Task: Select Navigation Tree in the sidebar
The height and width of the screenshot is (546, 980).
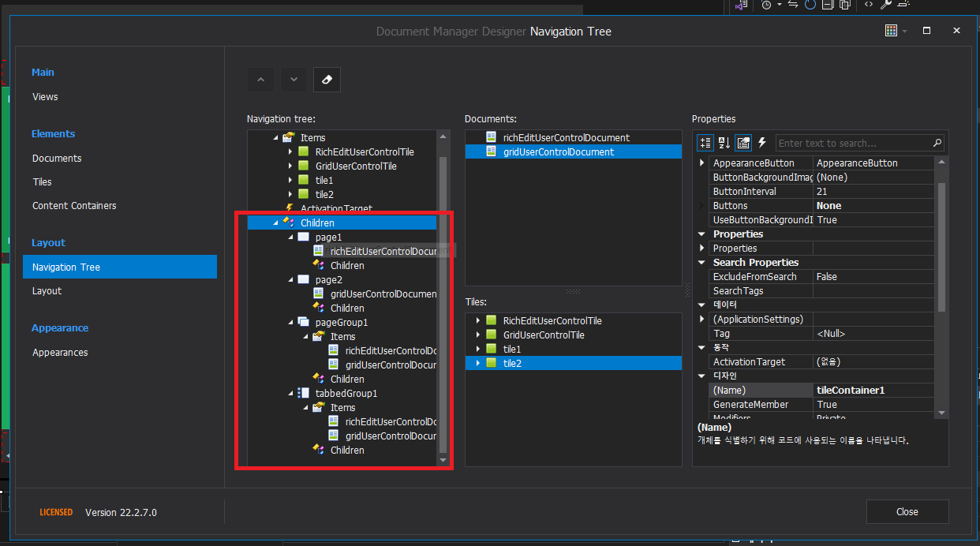Action: coord(120,267)
